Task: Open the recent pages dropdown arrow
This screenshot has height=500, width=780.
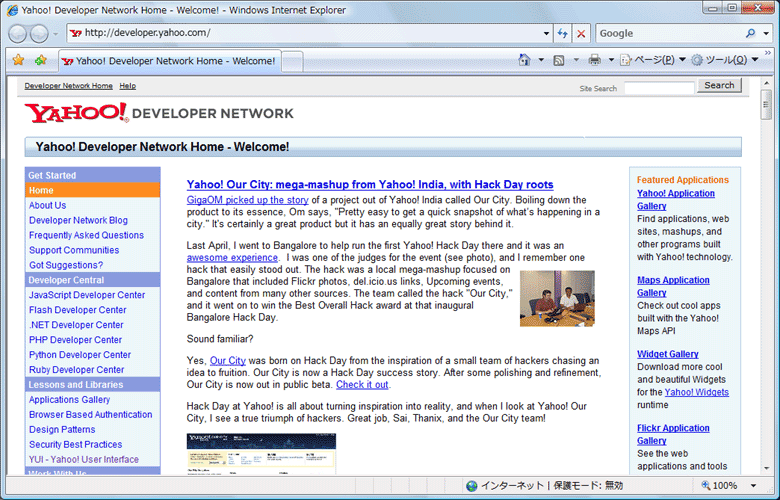Action: click(x=55, y=34)
